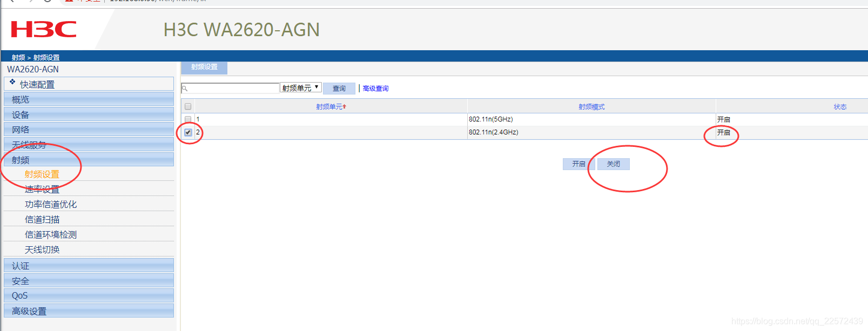Open the 射频单元 search field dropdown

[x=301, y=87]
